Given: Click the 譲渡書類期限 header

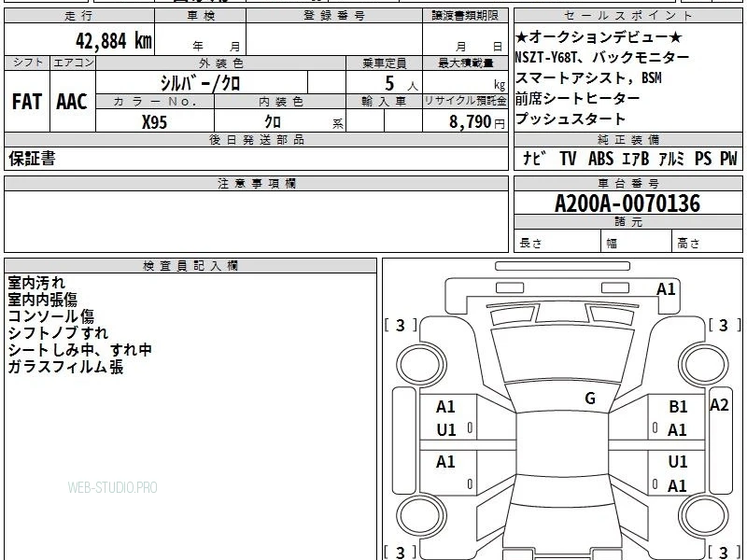Looking at the screenshot, I should (465, 16).
